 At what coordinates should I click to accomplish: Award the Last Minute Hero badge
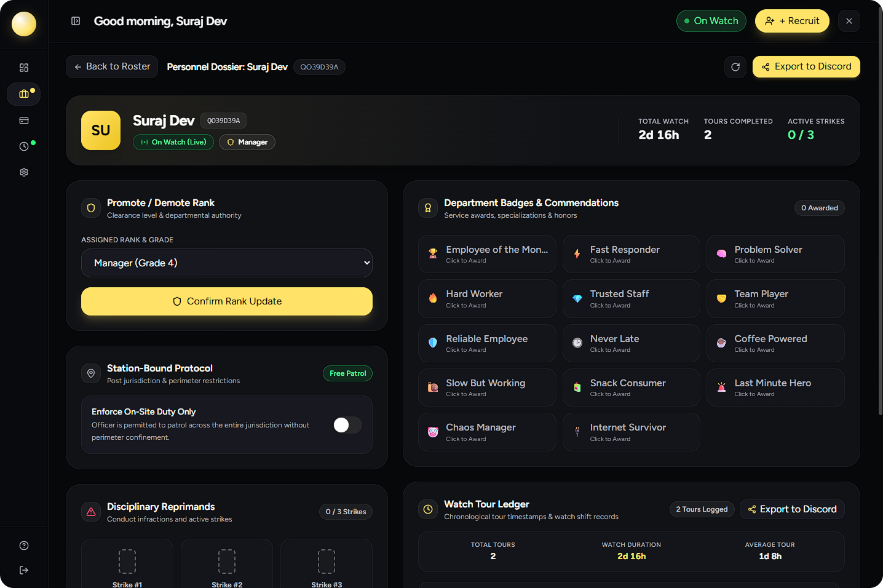(775, 387)
